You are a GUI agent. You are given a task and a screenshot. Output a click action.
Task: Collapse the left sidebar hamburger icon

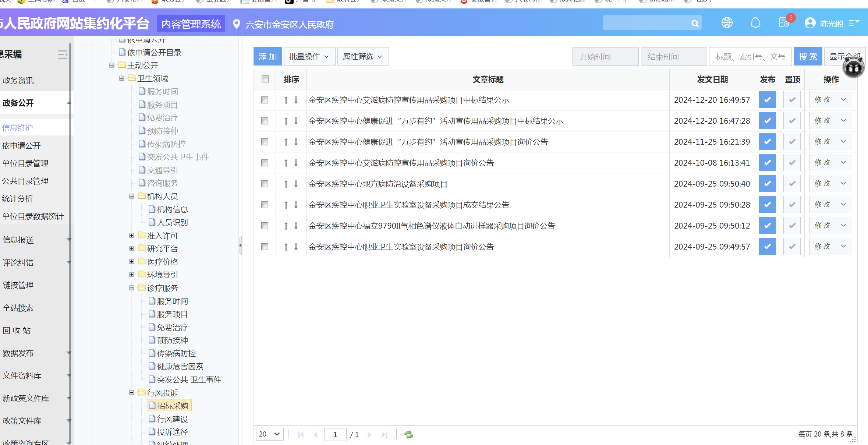(62, 54)
